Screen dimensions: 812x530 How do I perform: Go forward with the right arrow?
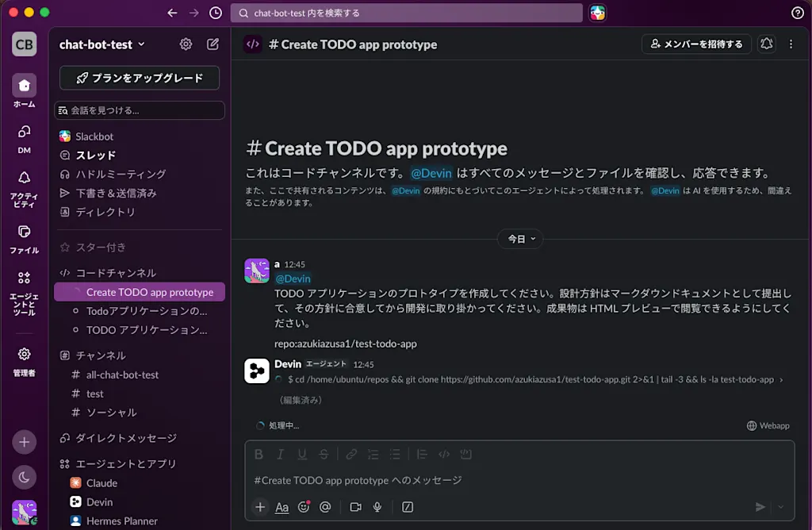(193, 13)
